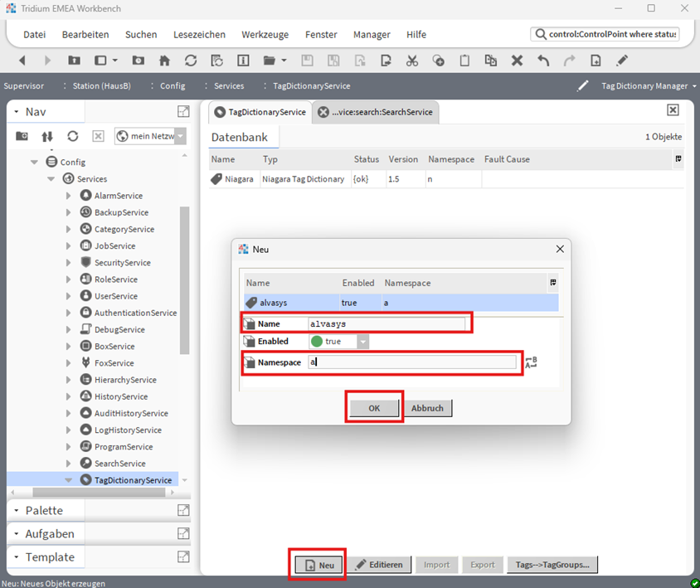The width and height of the screenshot is (700, 588).
Task: Open the Enabled true dropdown
Action: point(363,342)
